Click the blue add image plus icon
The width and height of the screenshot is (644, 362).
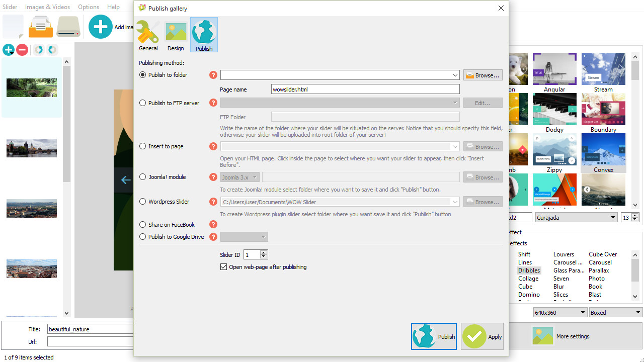pyautogui.click(x=9, y=50)
